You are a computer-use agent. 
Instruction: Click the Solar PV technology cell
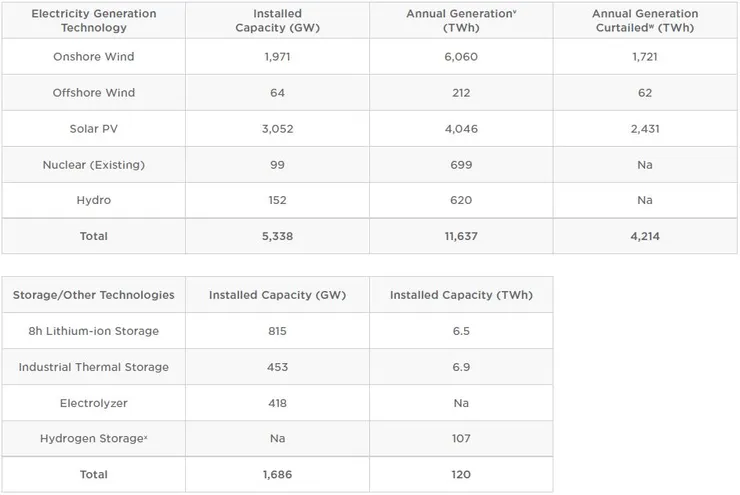click(94, 129)
